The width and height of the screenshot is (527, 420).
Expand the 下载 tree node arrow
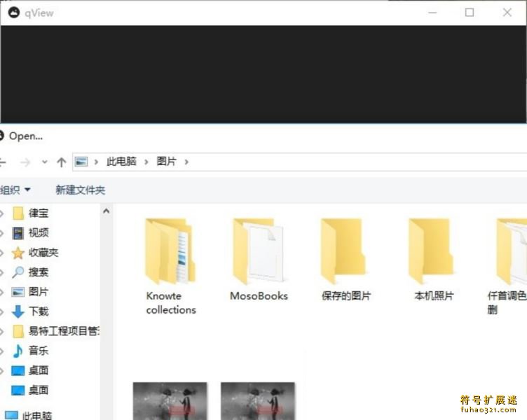tap(2, 311)
